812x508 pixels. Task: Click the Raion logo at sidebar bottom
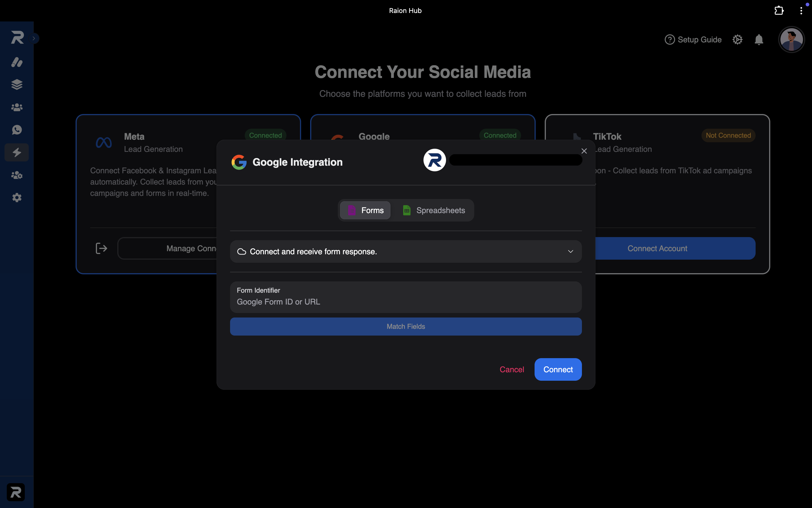click(16, 492)
